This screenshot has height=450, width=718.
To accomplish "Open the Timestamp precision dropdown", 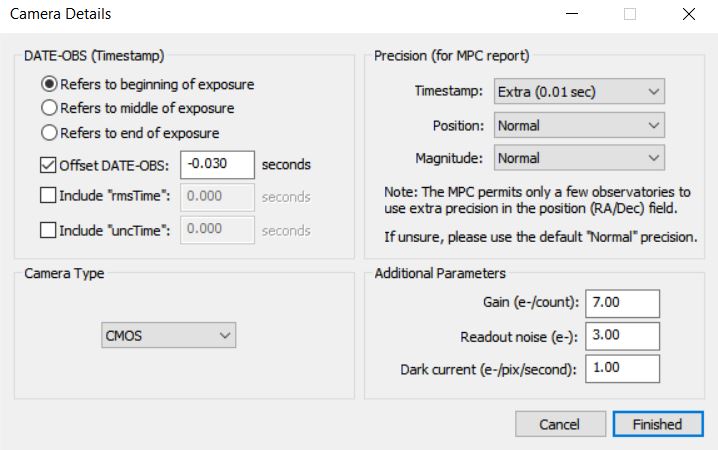I will pos(579,92).
